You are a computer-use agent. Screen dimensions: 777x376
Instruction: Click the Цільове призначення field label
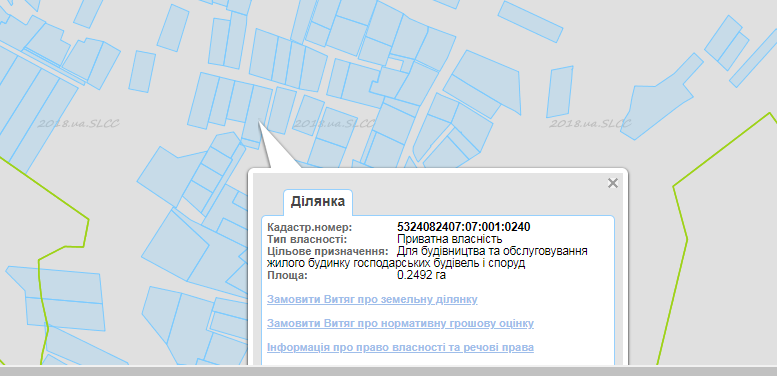(328, 251)
